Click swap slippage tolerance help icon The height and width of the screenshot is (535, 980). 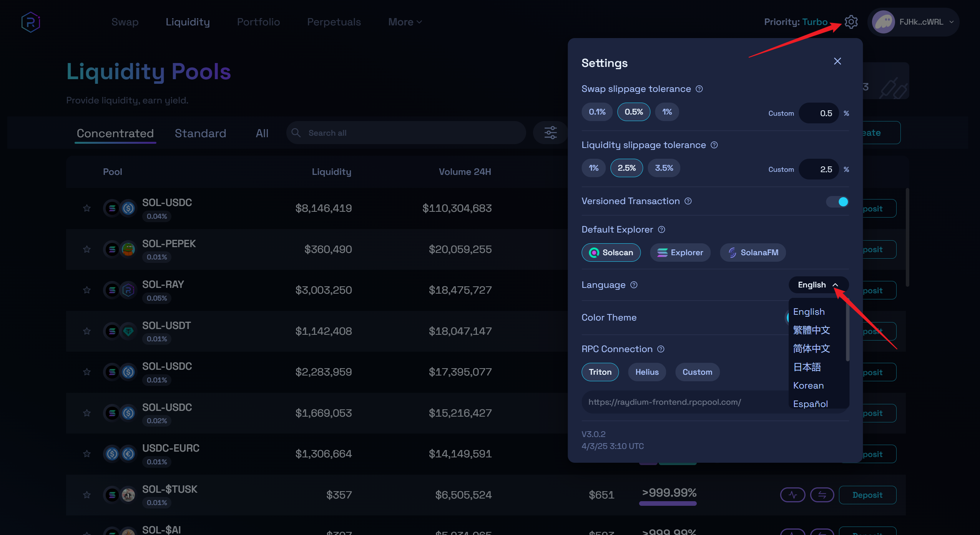tap(699, 89)
